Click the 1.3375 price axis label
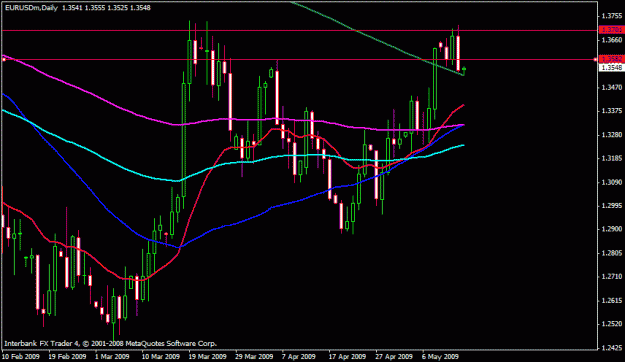 (611, 111)
